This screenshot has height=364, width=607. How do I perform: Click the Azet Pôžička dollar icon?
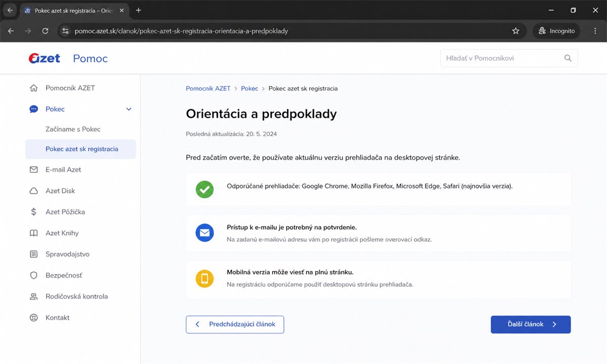(34, 212)
